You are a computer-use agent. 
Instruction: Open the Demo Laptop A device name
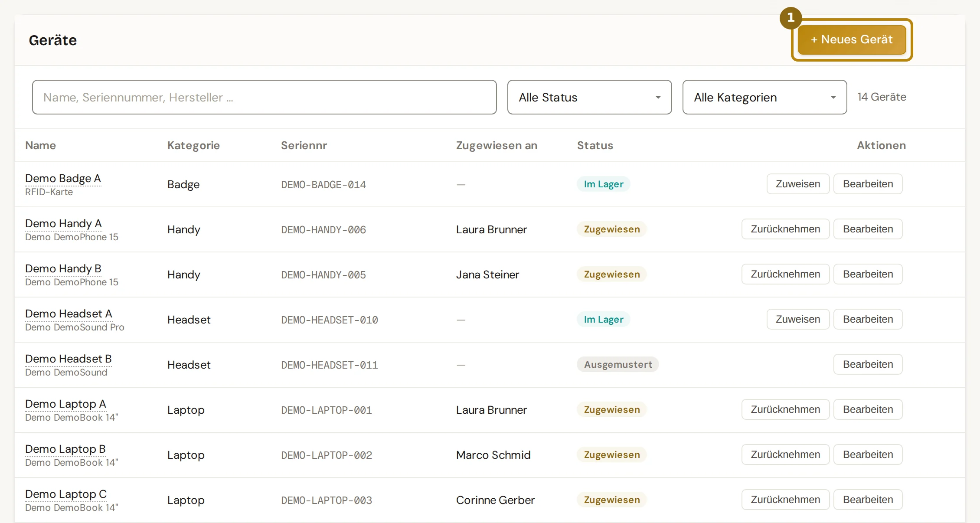[x=65, y=404]
